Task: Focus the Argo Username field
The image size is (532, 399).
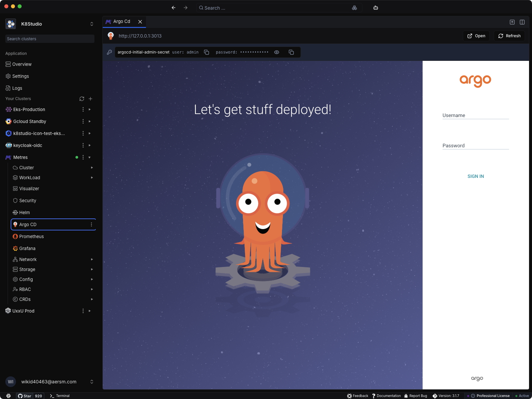Action: [476, 115]
